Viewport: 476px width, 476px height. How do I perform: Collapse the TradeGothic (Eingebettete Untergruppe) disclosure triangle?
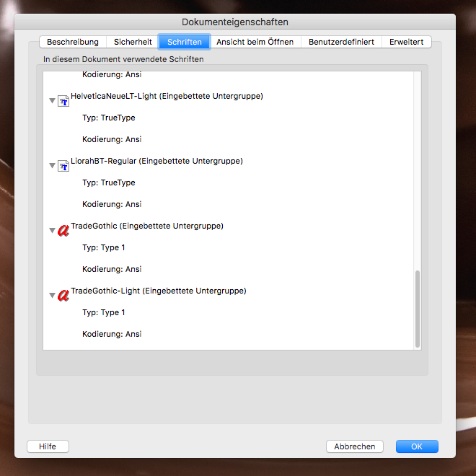[x=52, y=230]
